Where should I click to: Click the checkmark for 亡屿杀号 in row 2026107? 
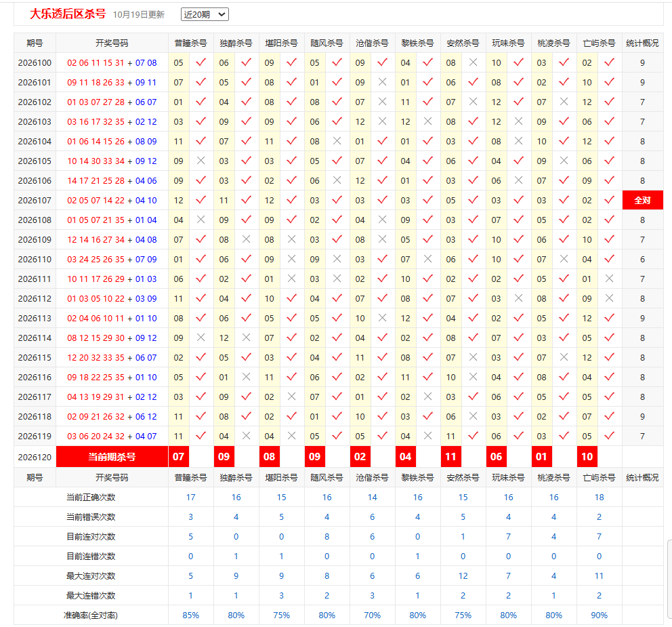point(609,200)
